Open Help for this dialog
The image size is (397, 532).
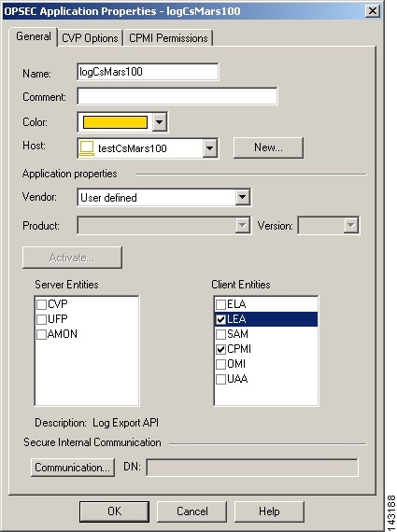tap(269, 511)
